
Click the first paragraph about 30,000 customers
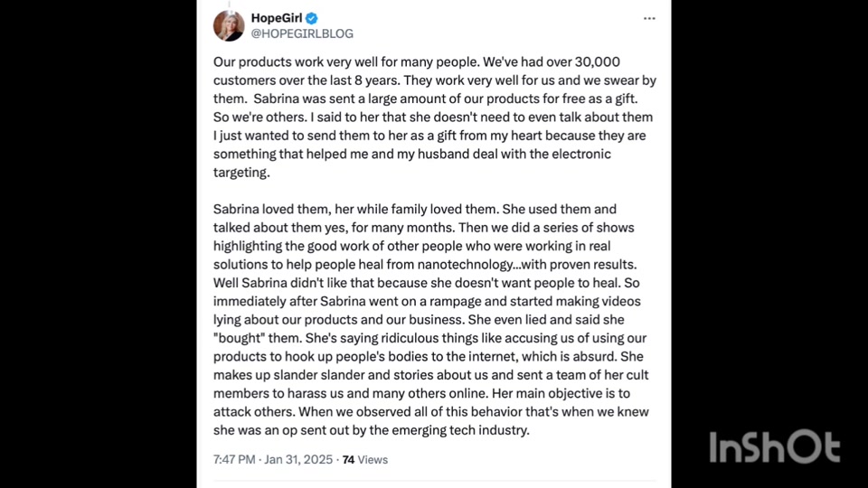(434, 117)
